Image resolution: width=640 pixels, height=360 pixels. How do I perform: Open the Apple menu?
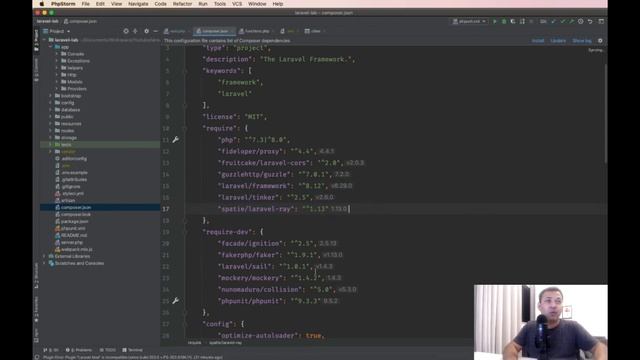tap(42, 4)
